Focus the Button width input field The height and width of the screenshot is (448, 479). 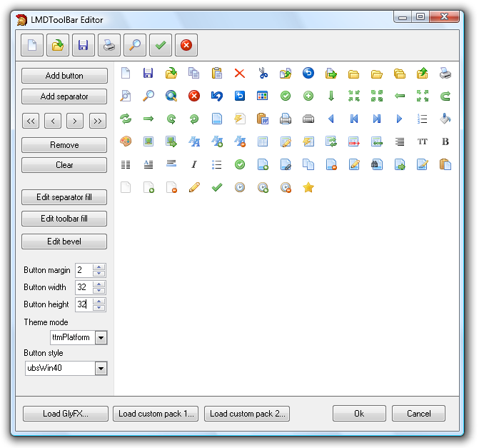coord(84,287)
